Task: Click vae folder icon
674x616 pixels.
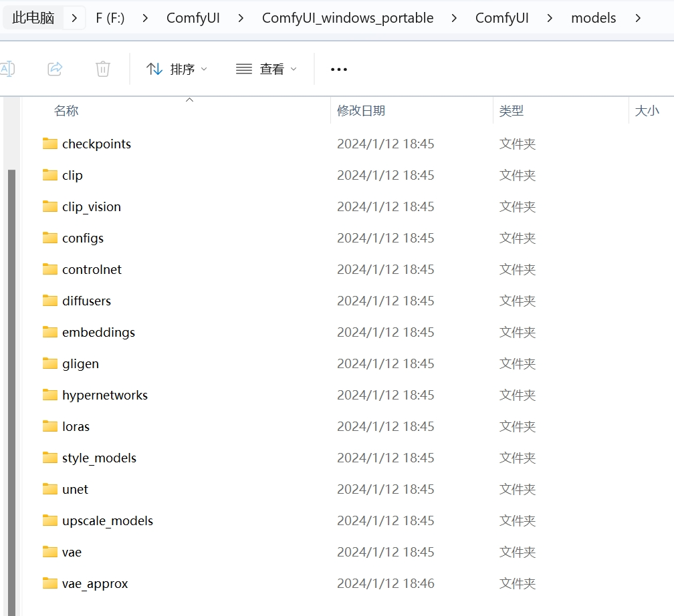Action: click(x=50, y=551)
